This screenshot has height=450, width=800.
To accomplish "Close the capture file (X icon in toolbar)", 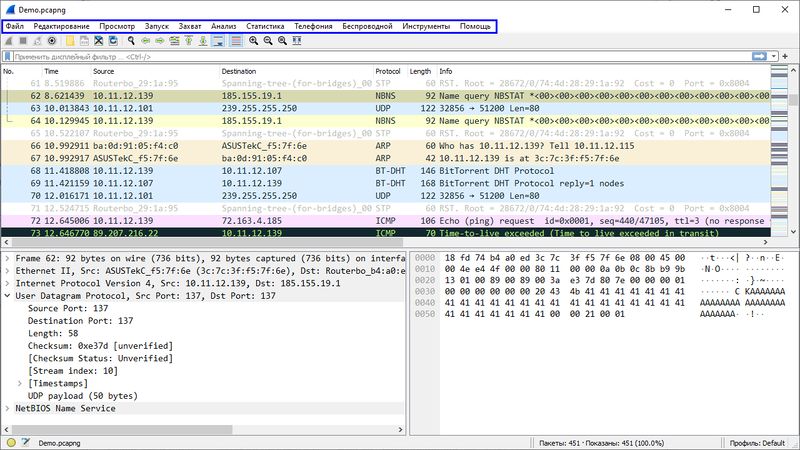I will pyautogui.click(x=98, y=41).
